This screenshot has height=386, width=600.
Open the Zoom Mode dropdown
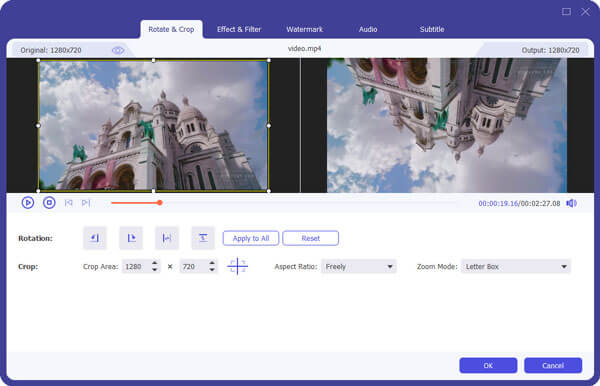click(516, 267)
